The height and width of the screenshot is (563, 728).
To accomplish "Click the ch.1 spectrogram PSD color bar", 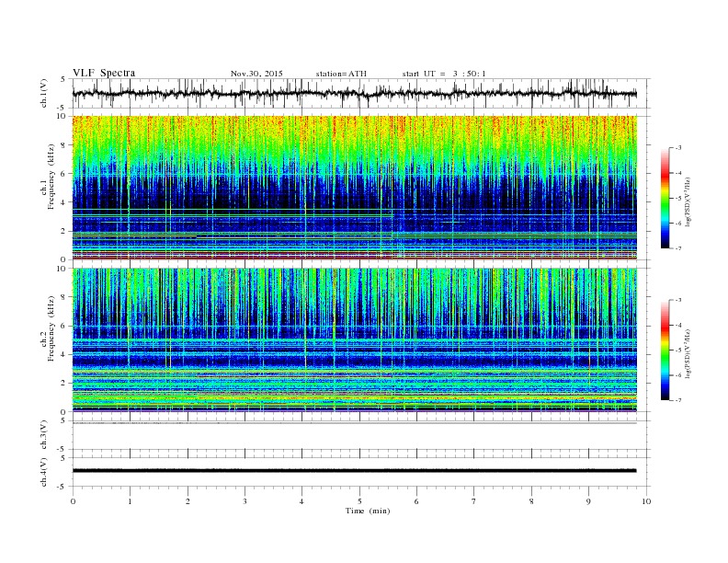I will coord(665,198).
